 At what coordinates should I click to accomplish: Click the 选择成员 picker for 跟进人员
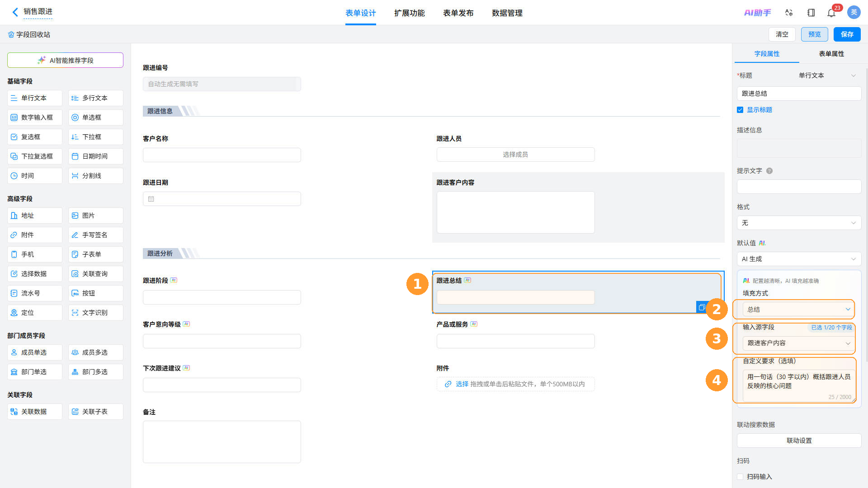point(515,155)
